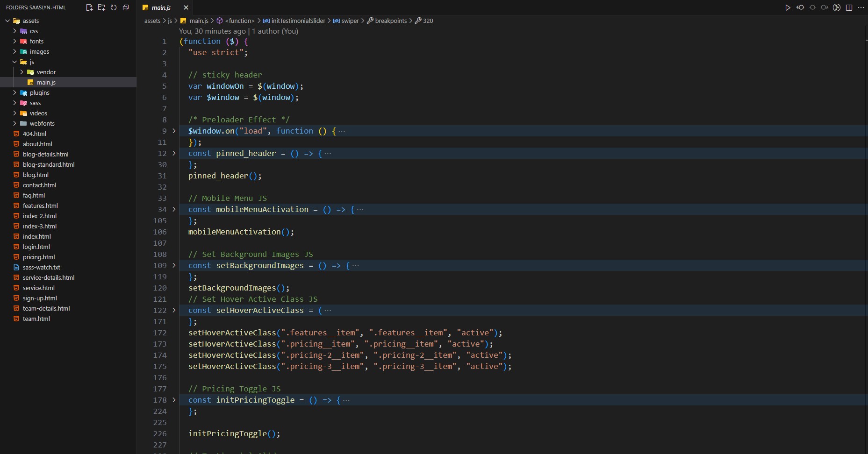The width and height of the screenshot is (868, 454).
Task: Switch to the main.js tab
Action: (x=161, y=7)
